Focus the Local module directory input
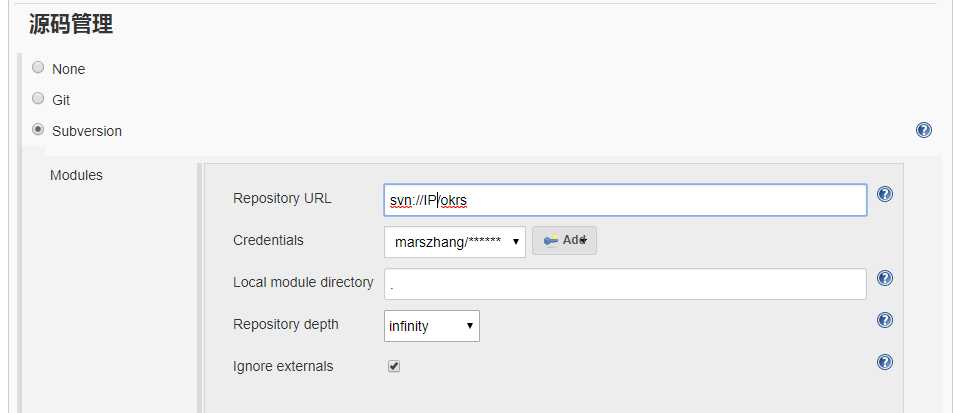The image size is (953, 413). [625, 284]
